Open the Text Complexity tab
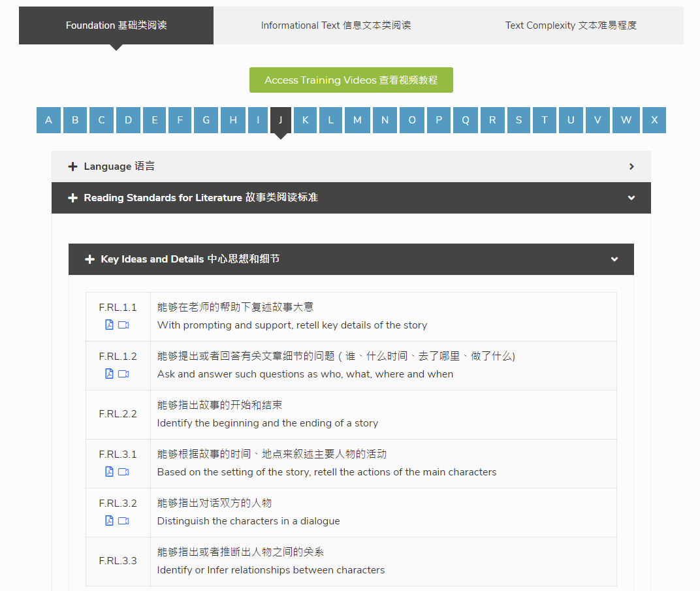This screenshot has width=700, height=591. 571,25
